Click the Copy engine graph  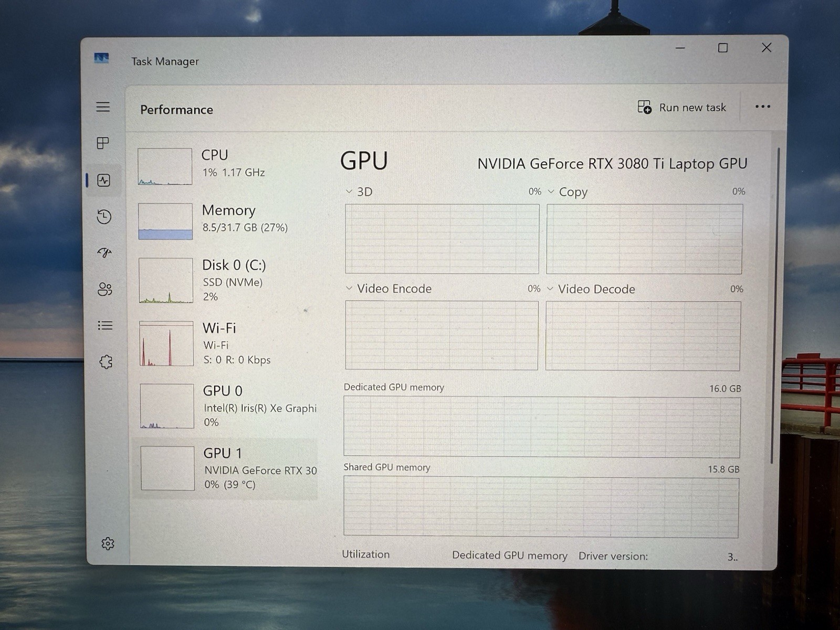pyautogui.click(x=644, y=239)
